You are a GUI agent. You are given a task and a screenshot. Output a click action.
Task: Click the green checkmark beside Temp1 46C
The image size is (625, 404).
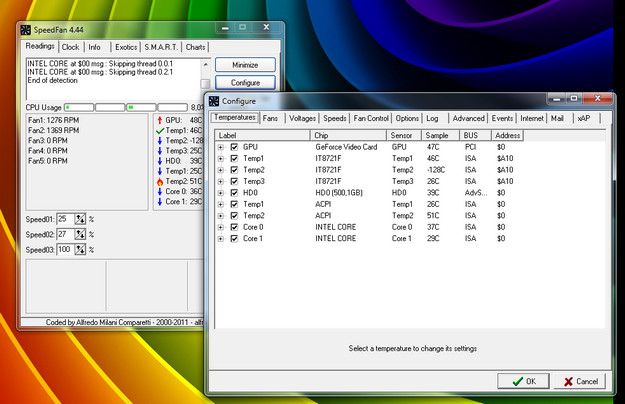pyautogui.click(x=160, y=130)
